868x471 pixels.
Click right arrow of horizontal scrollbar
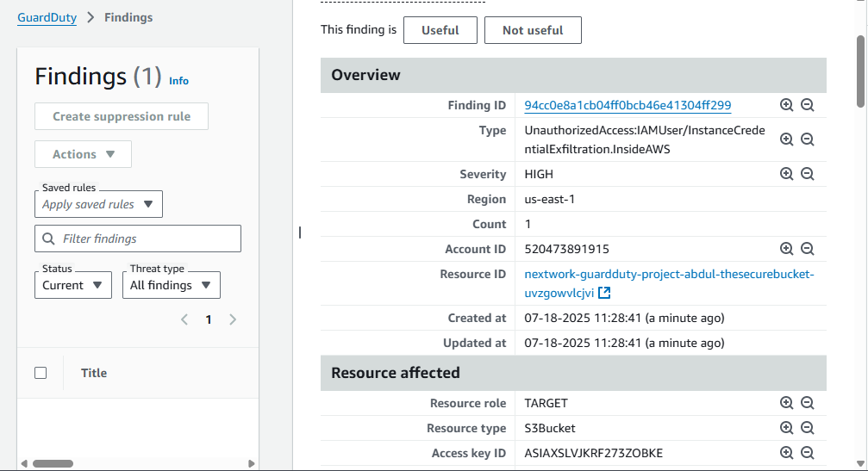tap(252, 463)
